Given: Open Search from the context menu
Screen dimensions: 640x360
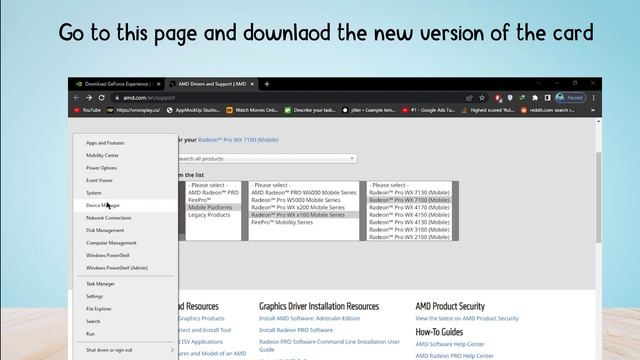Looking at the screenshot, I should 126,321.
